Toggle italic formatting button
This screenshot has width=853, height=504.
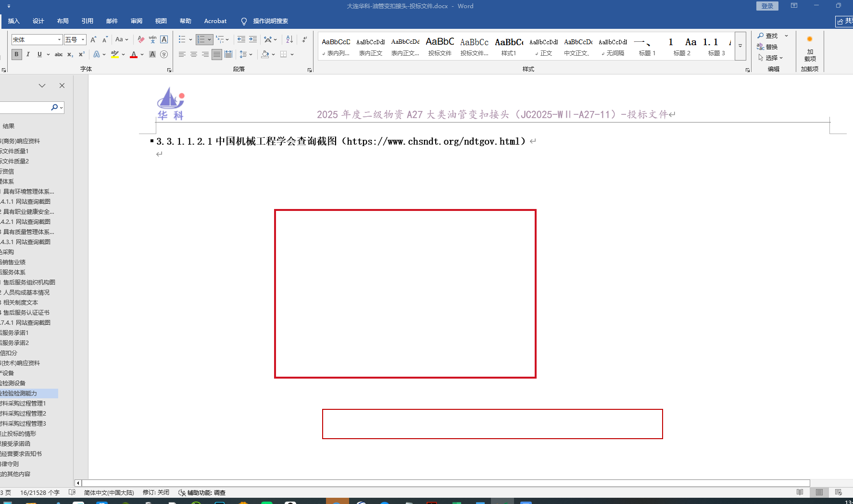point(28,54)
